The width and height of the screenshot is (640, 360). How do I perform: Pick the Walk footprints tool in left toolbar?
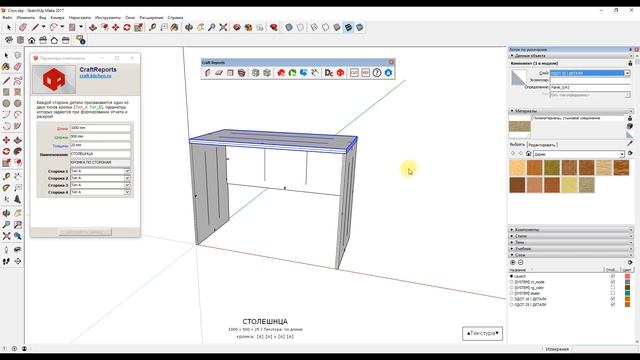click(6, 261)
